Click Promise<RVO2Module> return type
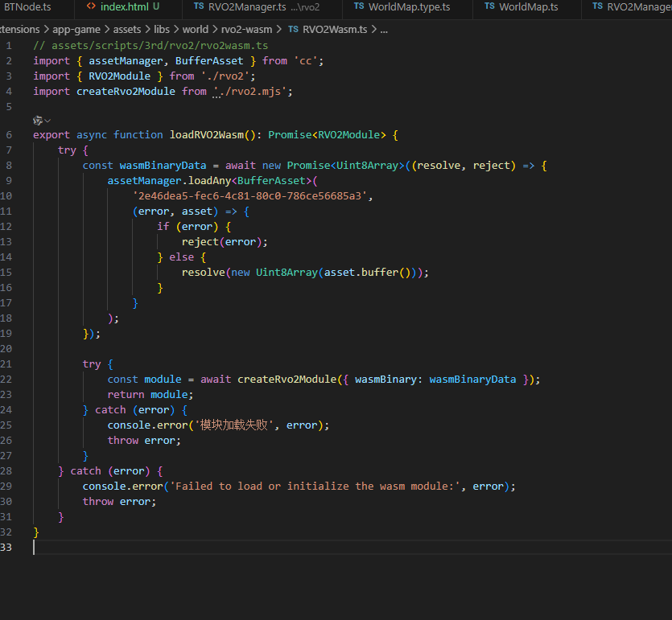Image resolution: width=672 pixels, height=620 pixels. (x=327, y=135)
